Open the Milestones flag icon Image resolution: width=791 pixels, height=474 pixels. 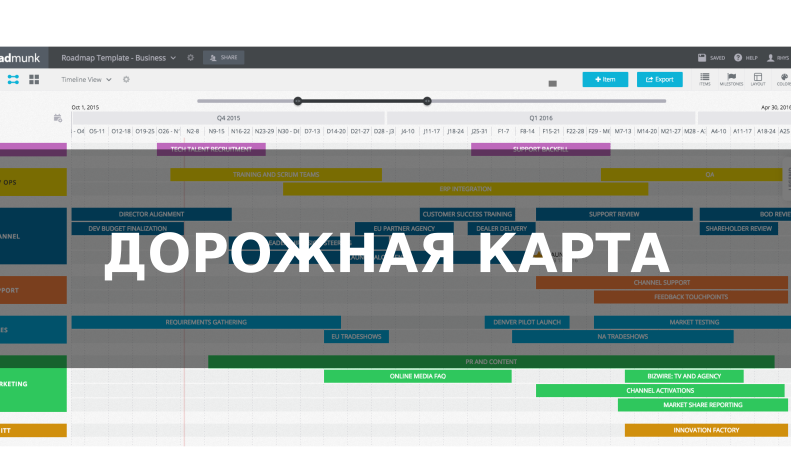(731, 79)
